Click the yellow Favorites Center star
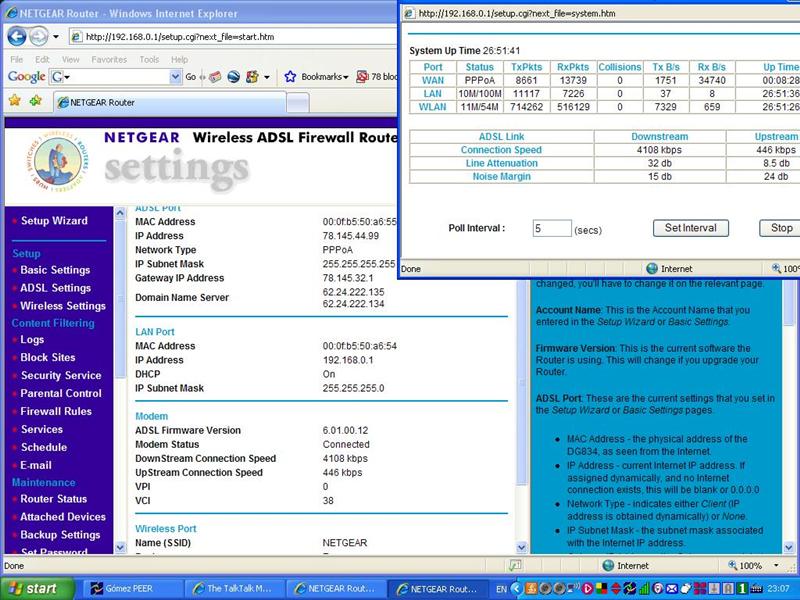 pos(15,100)
